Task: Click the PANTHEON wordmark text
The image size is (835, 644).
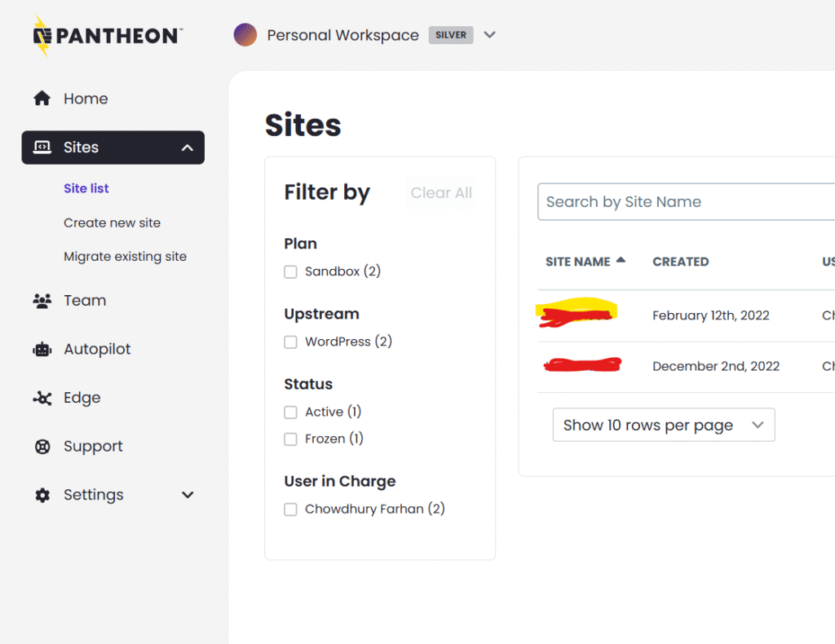Action: tap(117, 36)
